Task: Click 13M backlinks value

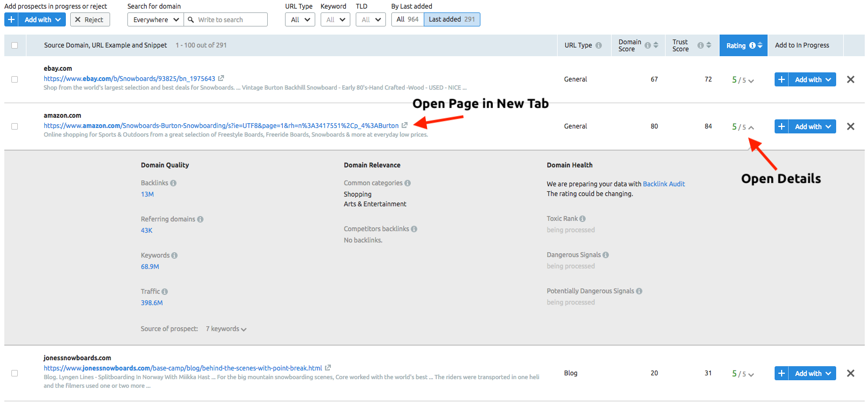Action: (x=147, y=194)
